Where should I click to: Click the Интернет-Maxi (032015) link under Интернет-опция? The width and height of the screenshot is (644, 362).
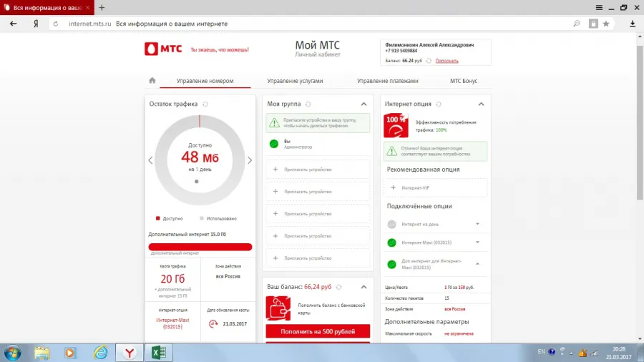pyautogui.click(x=172, y=323)
